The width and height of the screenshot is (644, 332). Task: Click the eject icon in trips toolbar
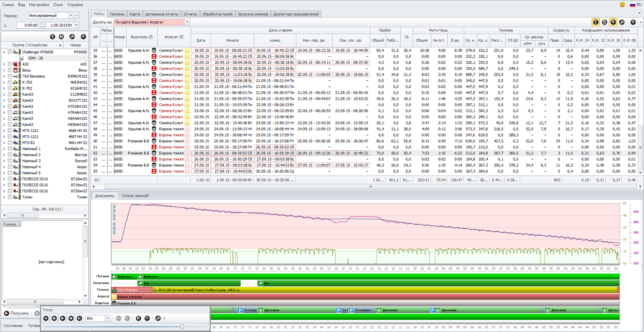click(x=633, y=22)
